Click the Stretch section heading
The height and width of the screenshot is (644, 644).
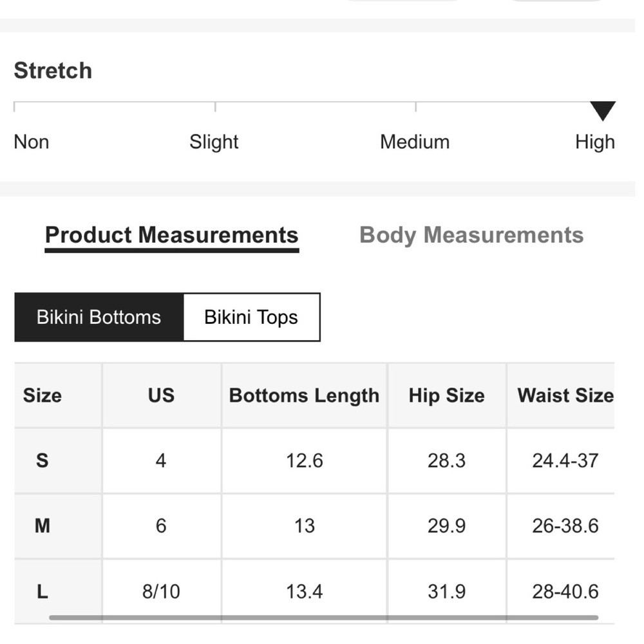53,70
